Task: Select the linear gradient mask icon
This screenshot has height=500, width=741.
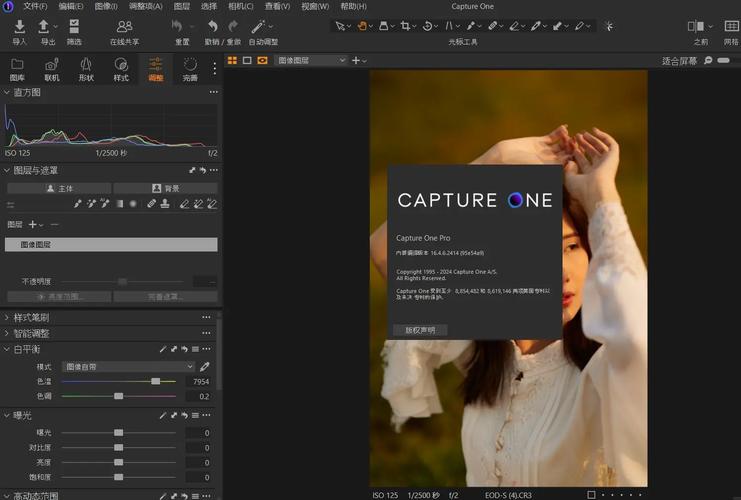Action: click(x=120, y=204)
